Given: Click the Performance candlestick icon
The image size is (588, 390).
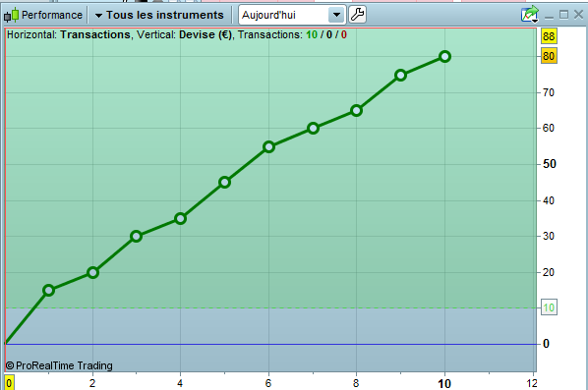Looking at the screenshot, I should tap(11, 16).
